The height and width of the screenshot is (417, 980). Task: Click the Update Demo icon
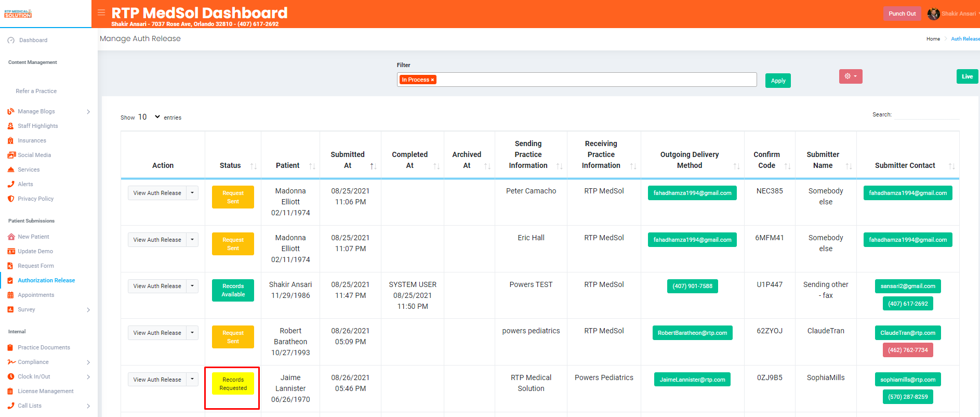coord(11,251)
